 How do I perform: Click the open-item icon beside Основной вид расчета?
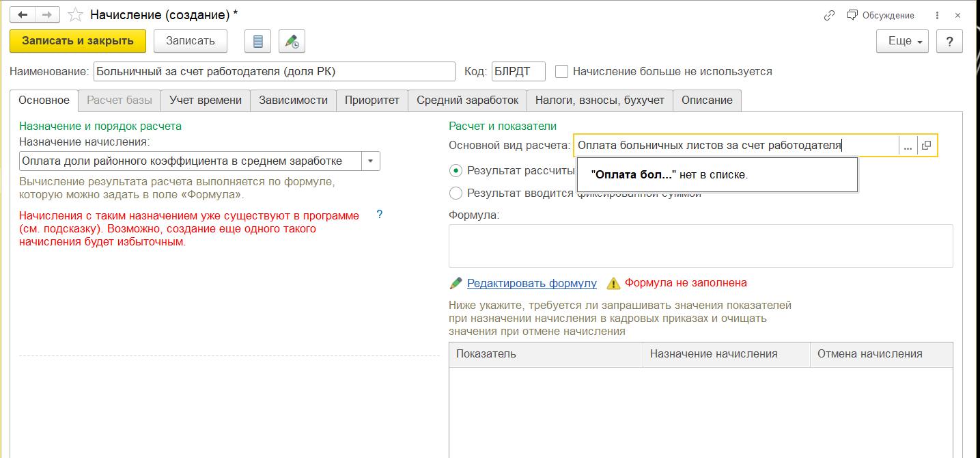coord(927,146)
